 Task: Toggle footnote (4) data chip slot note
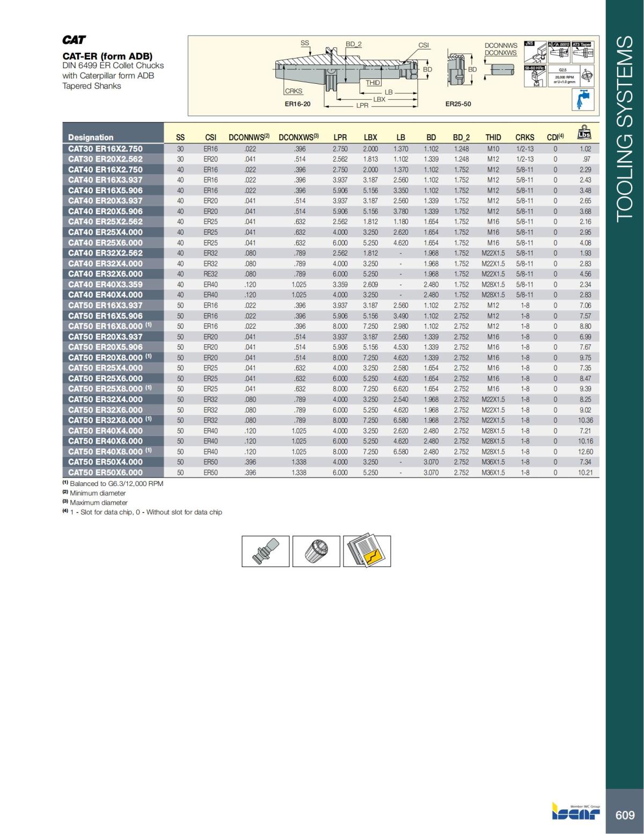[145, 512]
